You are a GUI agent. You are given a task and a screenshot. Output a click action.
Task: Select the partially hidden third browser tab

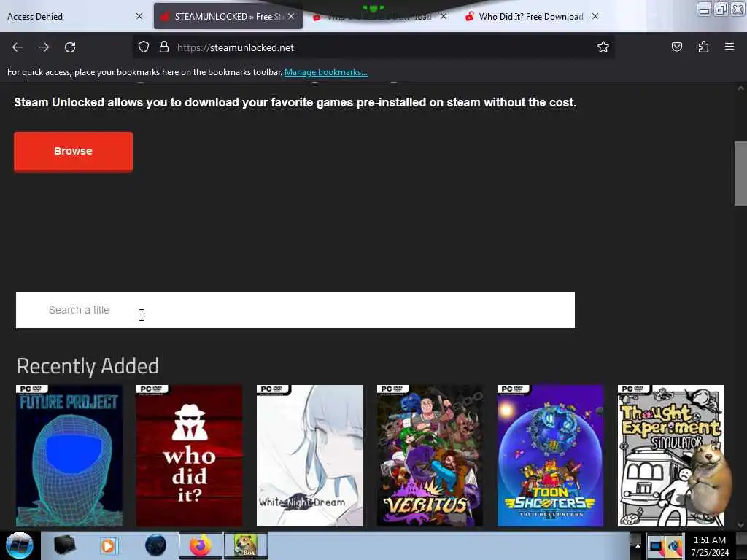pyautogui.click(x=379, y=17)
